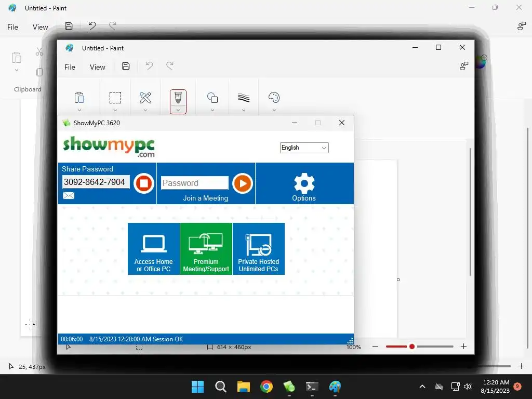Open Google Chrome from taskbar

(267, 387)
